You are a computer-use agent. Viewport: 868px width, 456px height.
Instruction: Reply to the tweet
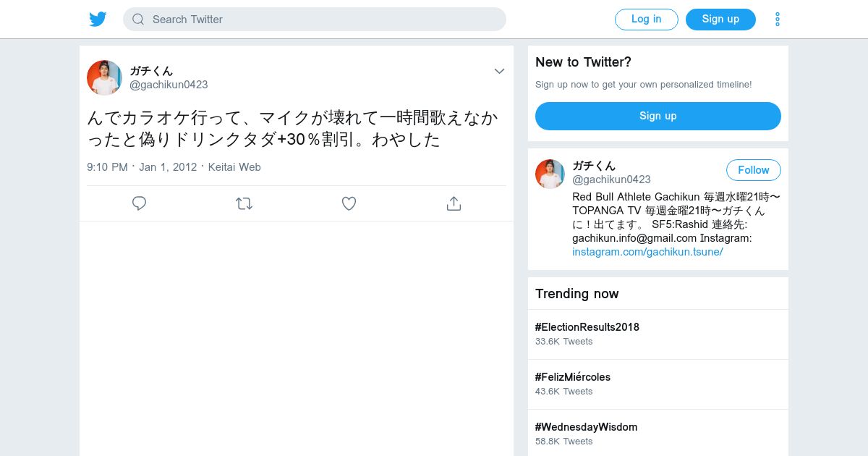[140, 203]
